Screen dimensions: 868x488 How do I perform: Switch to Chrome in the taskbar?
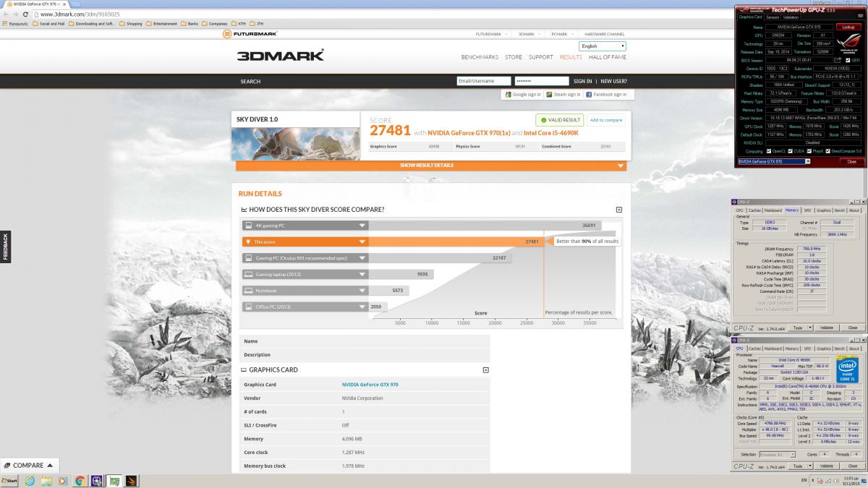tap(80, 481)
